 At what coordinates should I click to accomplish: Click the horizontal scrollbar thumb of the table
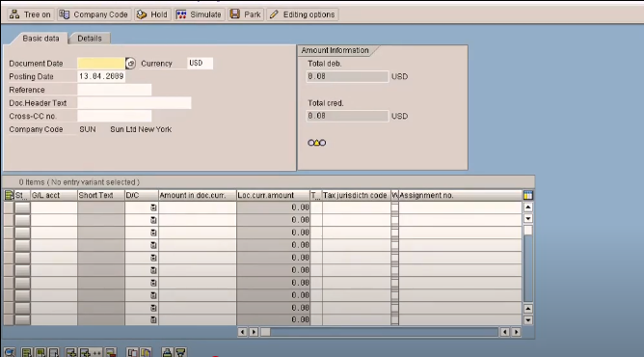pos(266,332)
